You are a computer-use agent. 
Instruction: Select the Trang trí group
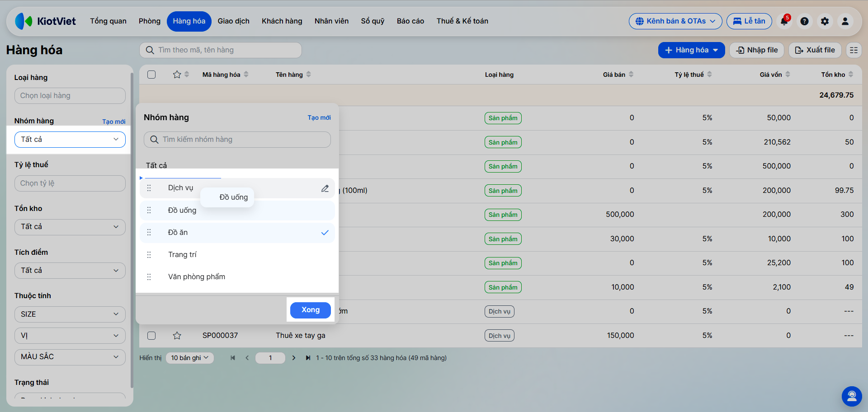(237, 255)
